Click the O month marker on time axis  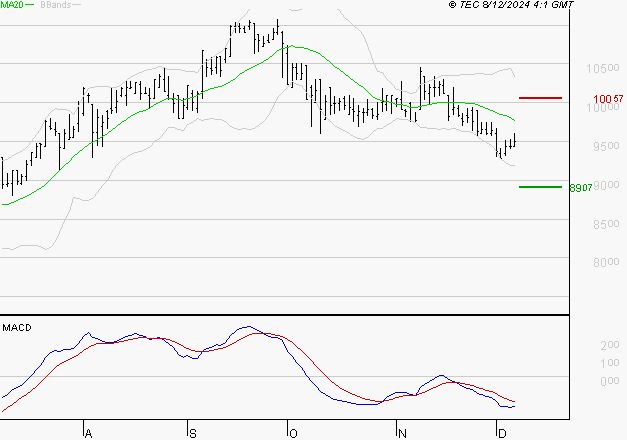[x=293, y=434]
